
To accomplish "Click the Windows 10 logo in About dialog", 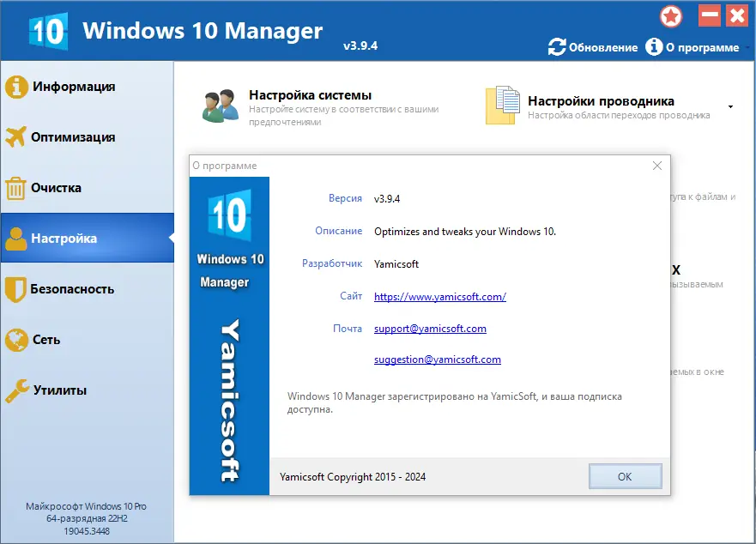I will pyautogui.click(x=229, y=215).
